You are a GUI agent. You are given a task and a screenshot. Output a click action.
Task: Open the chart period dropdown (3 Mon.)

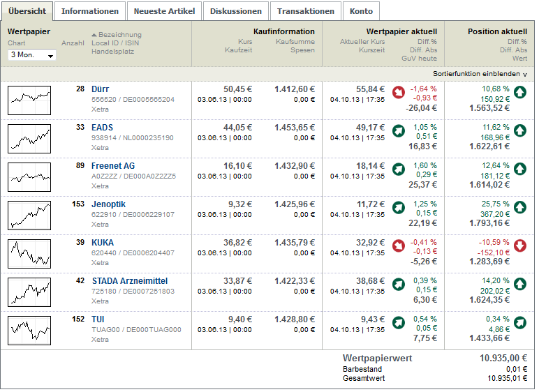tap(32, 54)
